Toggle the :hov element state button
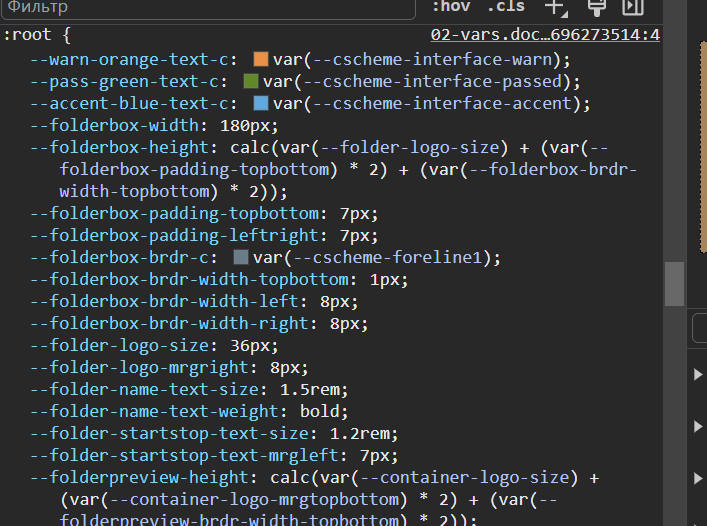Viewport: 707px width, 526px height. pyautogui.click(x=451, y=7)
